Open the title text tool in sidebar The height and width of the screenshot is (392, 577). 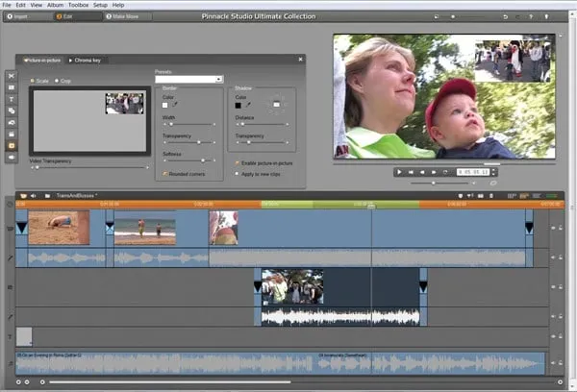pos(12,99)
